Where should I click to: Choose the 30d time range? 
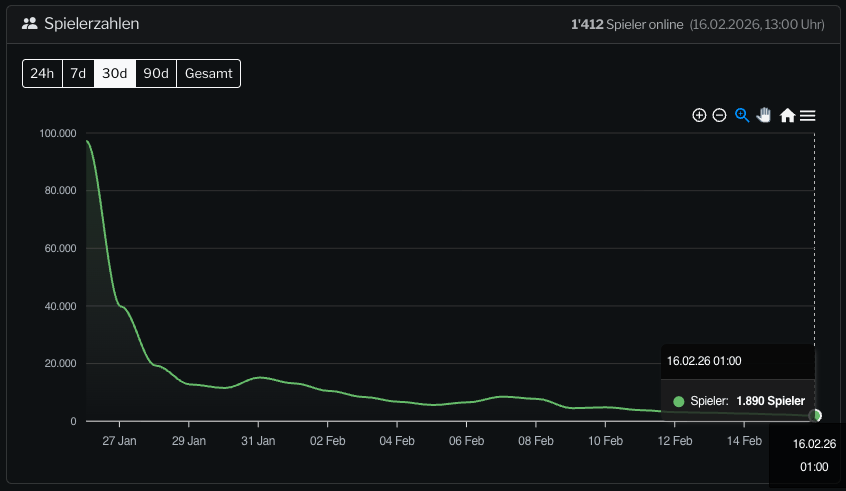pyautogui.click(x=115, y=73)
